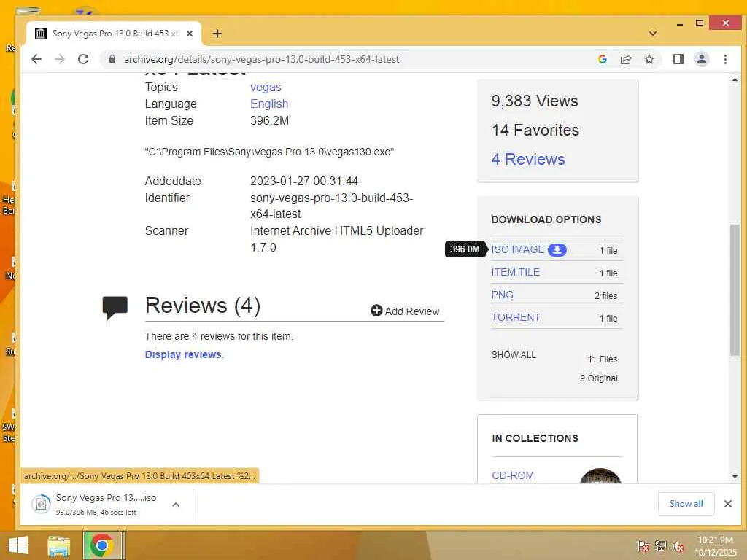
Task: Click the padlock site info icon
Action: (112, 59)
